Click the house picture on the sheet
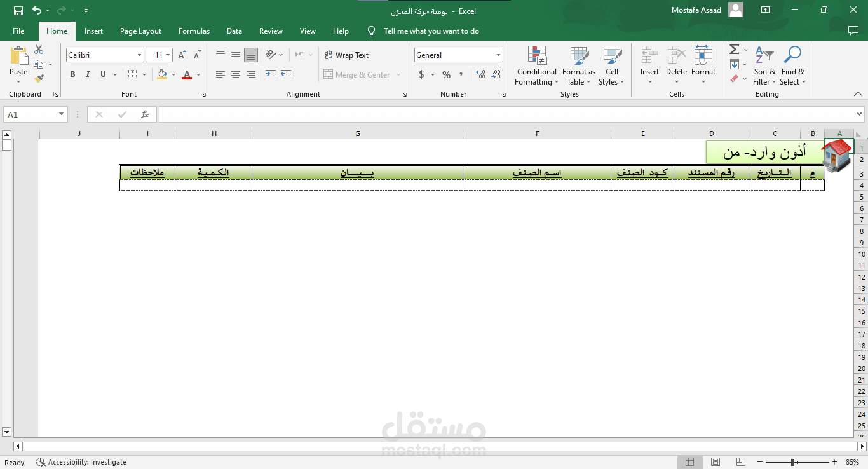Screen dimensions: 868x469 (837, 155)
